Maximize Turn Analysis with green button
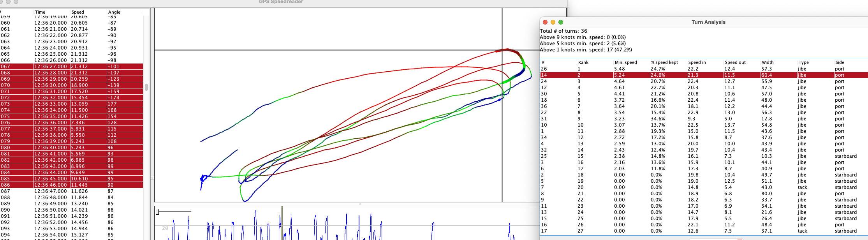The width and height of the screenshot is (868, 240). click(561, 22)
